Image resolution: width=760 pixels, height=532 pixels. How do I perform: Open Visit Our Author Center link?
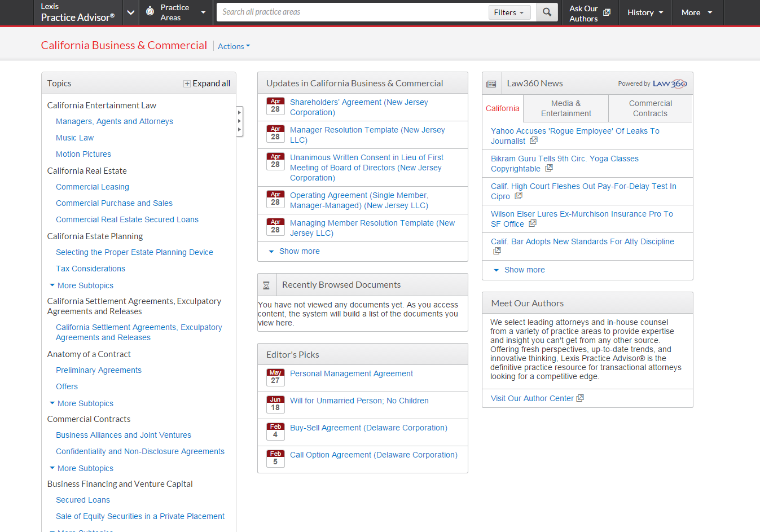[x=532, y=398]
